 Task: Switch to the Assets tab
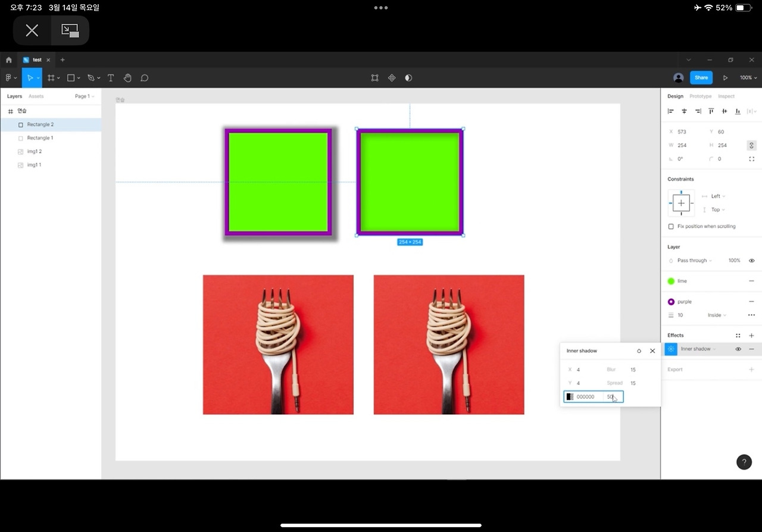coord(36,96)
